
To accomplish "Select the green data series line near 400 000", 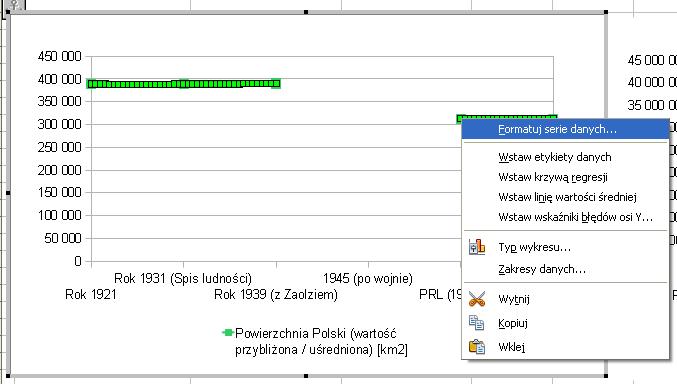I will point(183,84).
